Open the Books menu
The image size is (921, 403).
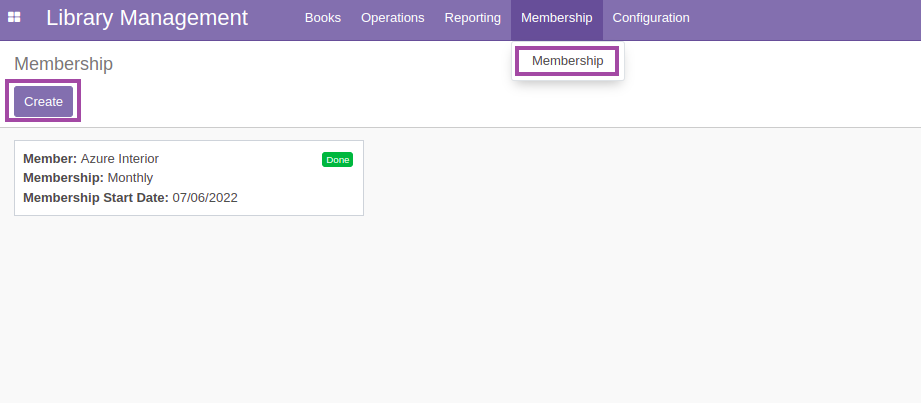point(322,18)
